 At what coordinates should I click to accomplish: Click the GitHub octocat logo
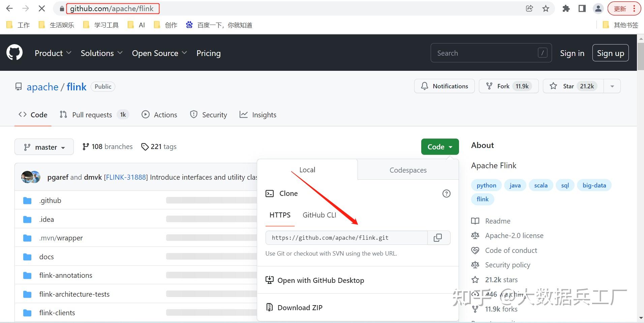[14, 52]
